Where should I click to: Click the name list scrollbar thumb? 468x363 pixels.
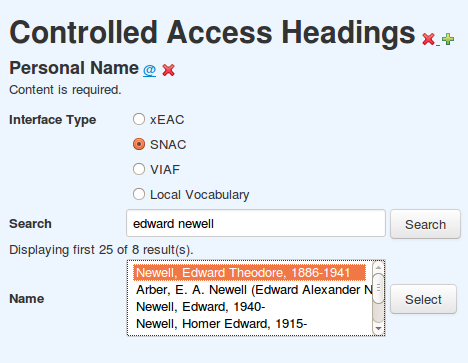[x=378, y=288]
